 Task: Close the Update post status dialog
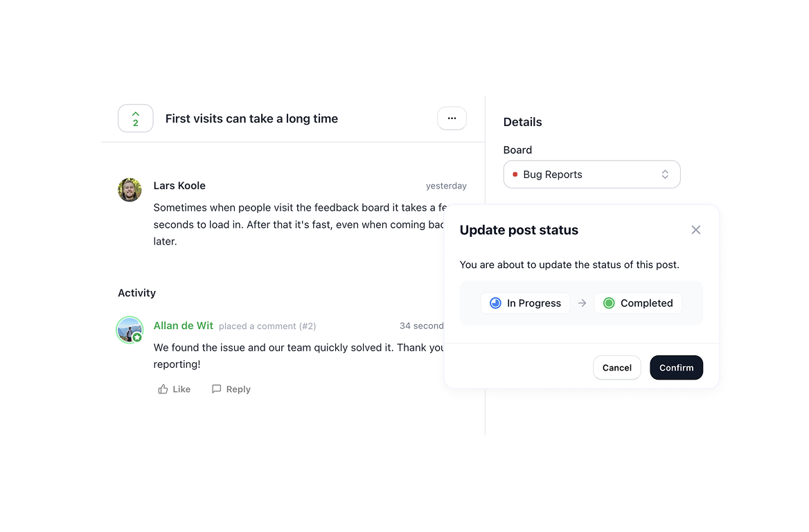695,229
